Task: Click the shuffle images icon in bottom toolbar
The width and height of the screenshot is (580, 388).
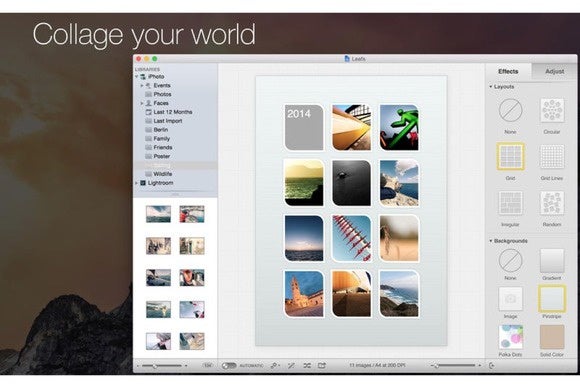Action: (x=307, y=365)
